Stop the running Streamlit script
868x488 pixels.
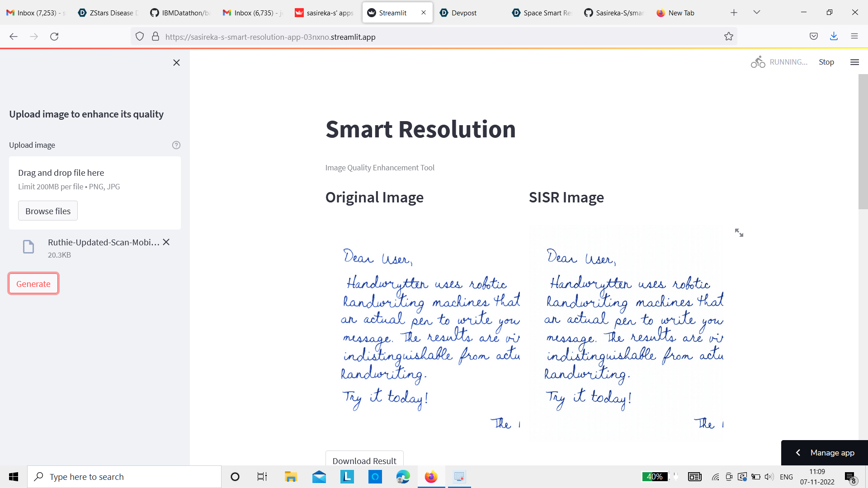point(826,62)
